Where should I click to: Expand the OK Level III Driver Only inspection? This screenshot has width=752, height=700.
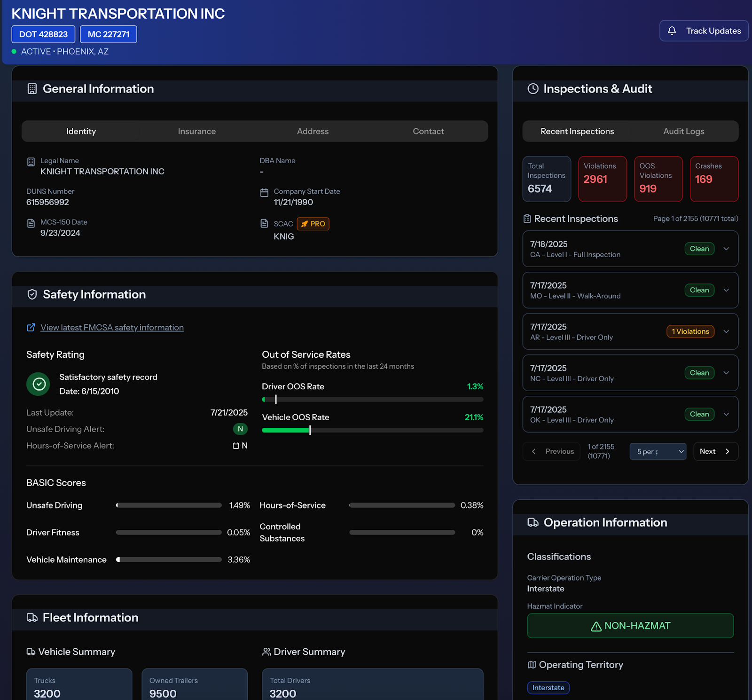pyautogui.click(x=726, y=414)
